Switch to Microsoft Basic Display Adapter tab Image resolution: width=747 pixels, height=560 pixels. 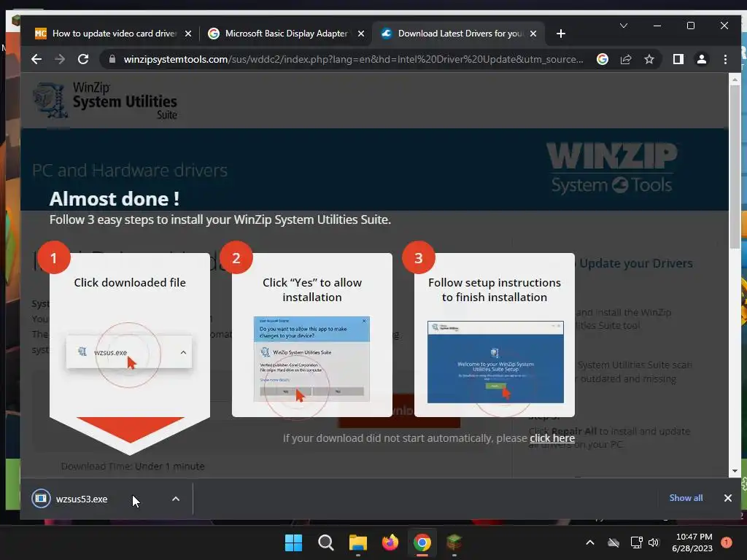(286, 34)
